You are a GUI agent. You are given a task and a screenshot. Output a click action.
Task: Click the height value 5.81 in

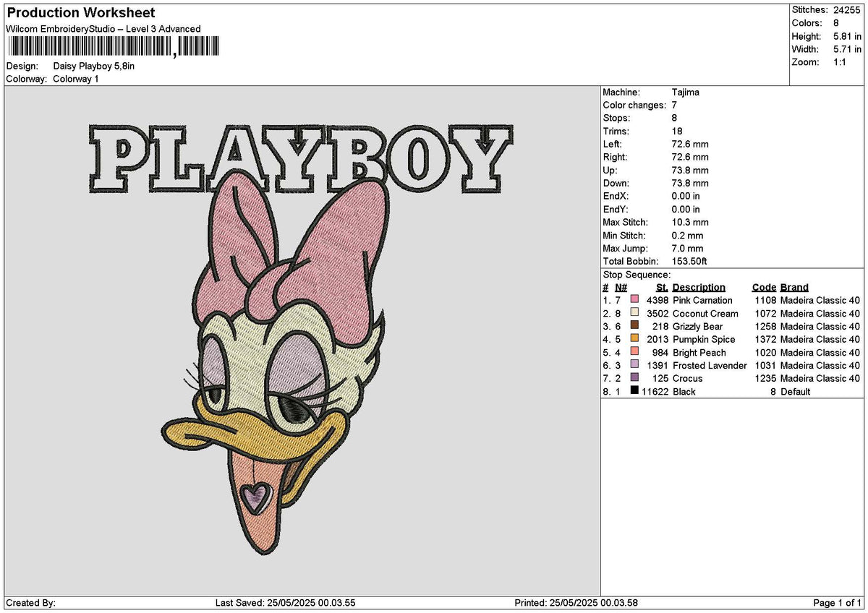[x=848, y=36]
